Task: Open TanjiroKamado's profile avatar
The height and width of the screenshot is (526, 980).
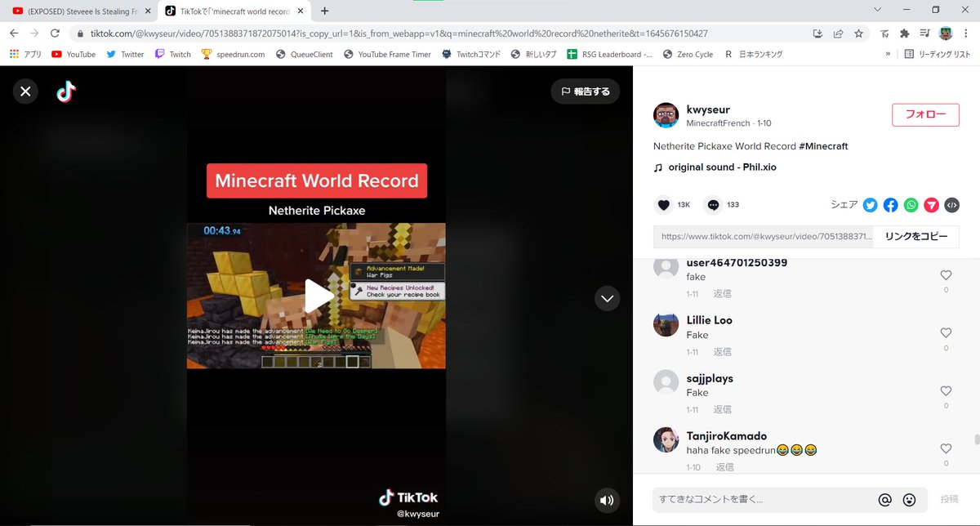Action: click(666, 439)
